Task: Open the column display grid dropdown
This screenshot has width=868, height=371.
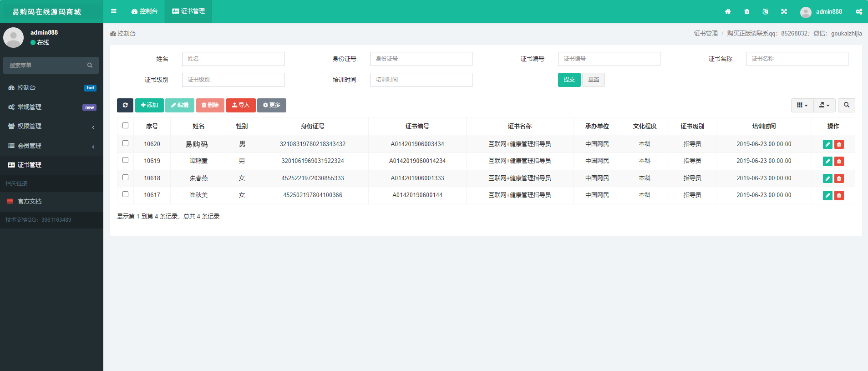Action: (802, 105)
